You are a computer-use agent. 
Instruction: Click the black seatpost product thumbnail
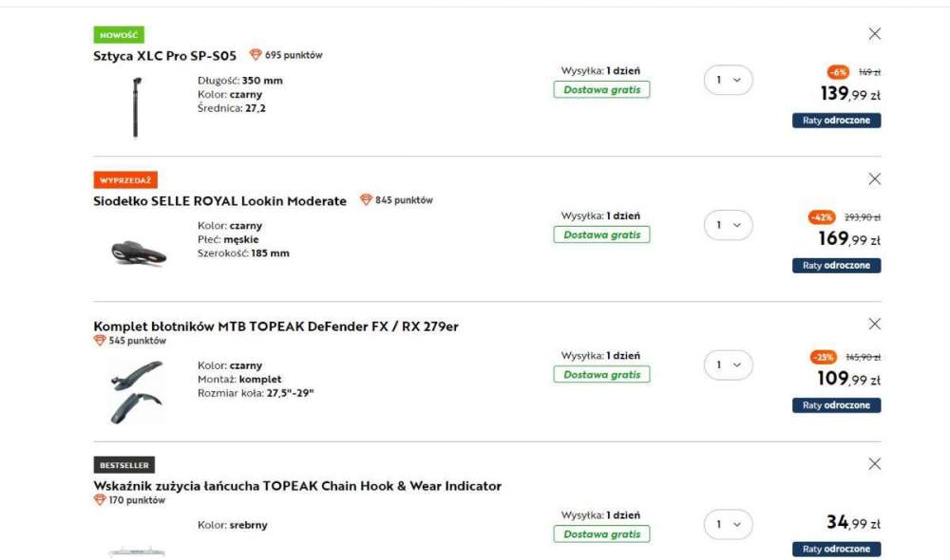click(136, 107)
